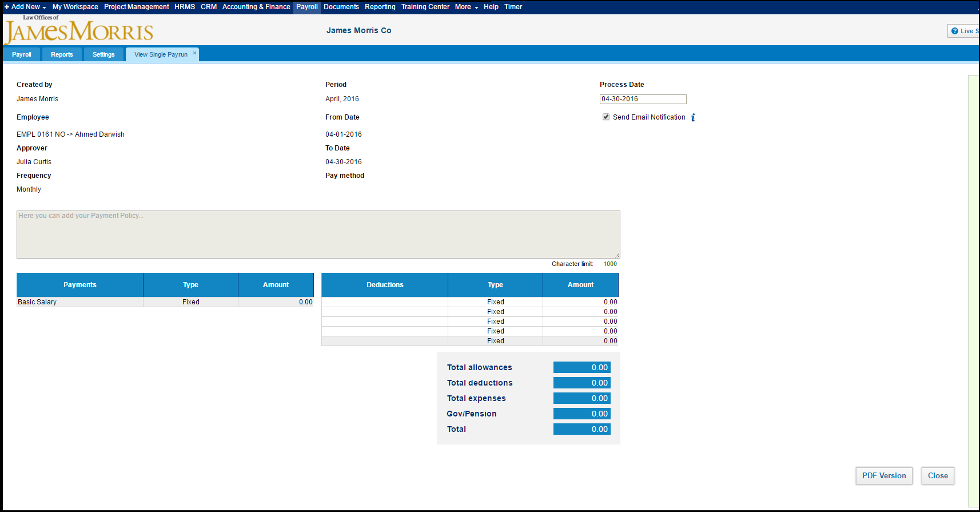This screenshot has width=980, height=512.
Task: Open the Help menu
Action: pyautogui.click(x=491, y=7)
